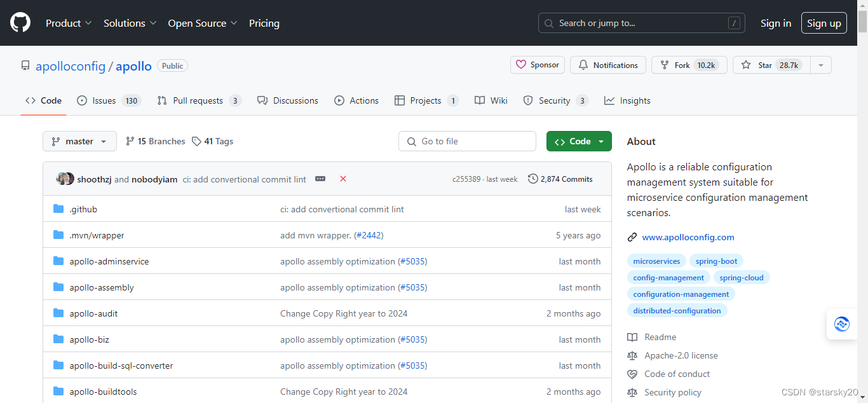Open the Security policy link

(x=665, y=392)
